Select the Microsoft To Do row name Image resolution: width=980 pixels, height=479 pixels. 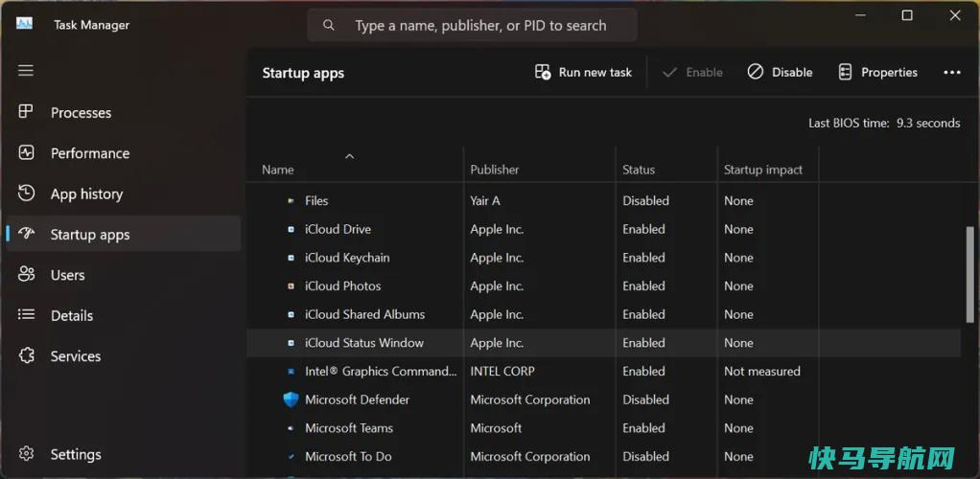pyautogui.click(x=348, y=457)
